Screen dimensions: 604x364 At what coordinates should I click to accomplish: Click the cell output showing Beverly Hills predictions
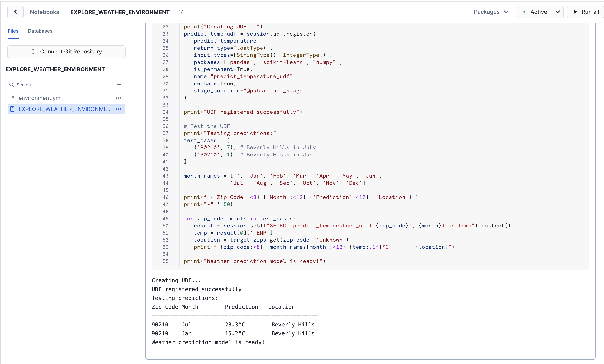click(233, 329)
